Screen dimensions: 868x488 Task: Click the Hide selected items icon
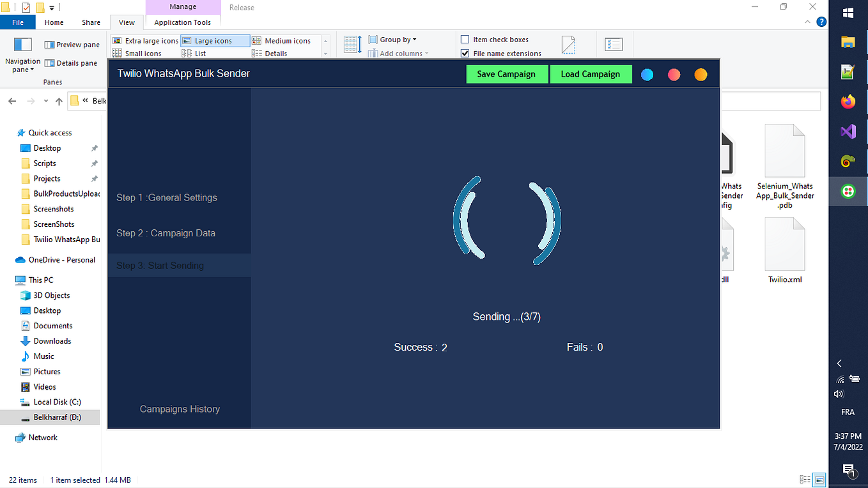pyautogui.click(x=568, y=45)
